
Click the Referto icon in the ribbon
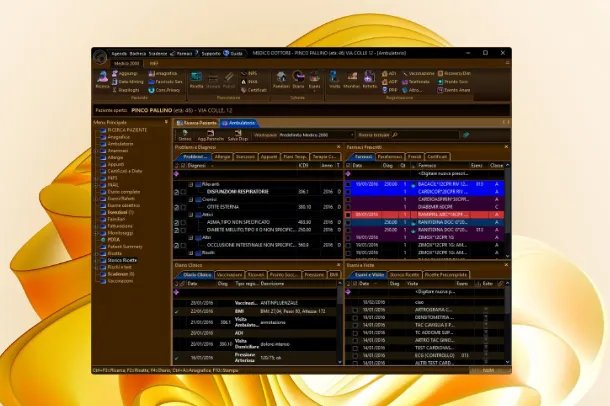point(369,80)
